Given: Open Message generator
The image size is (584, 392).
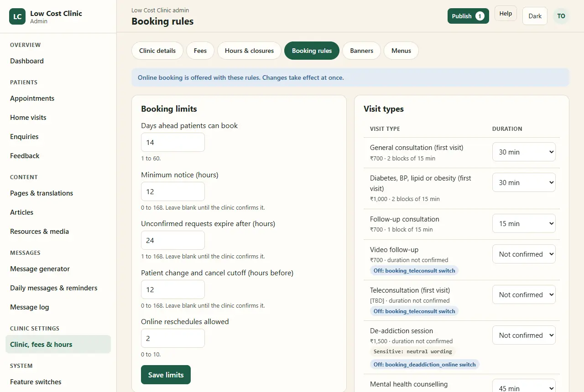Looking at the screenshot, I should [58, 269].
